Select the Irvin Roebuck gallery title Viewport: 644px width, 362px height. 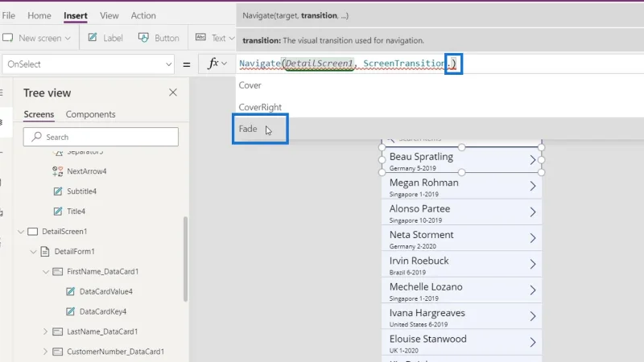419,261
